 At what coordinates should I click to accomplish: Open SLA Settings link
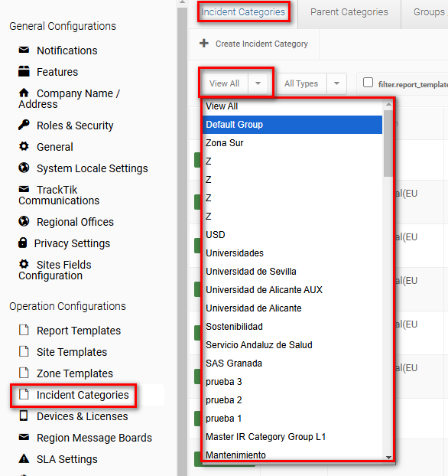(x=67, y=459)
